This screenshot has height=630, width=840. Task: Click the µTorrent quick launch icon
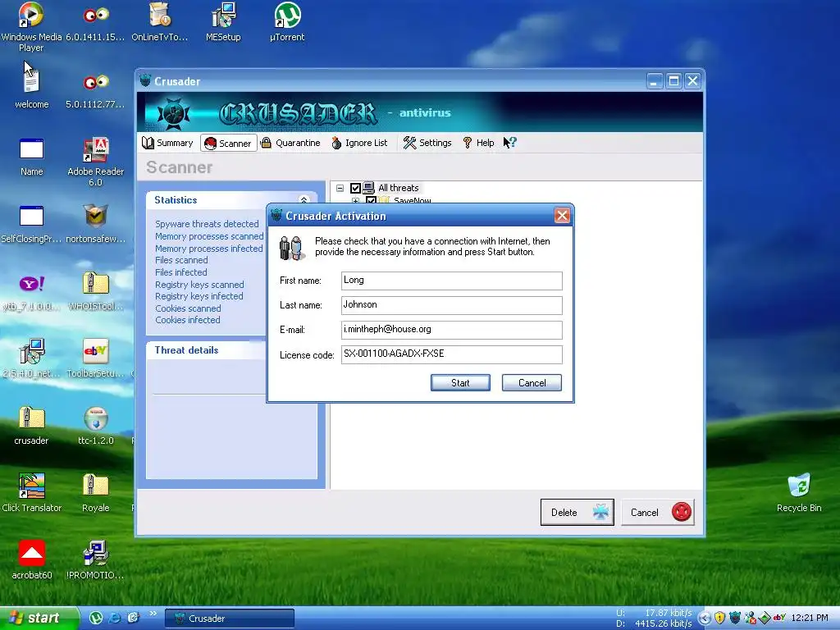[96, 618]
